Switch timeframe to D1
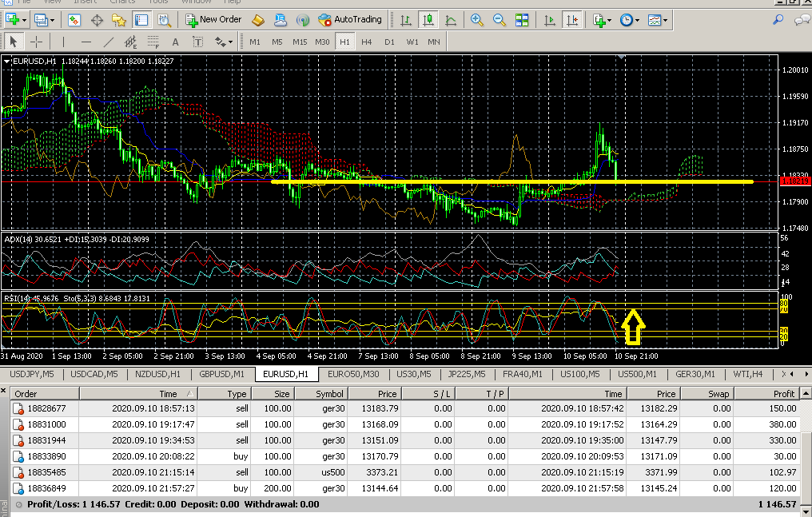This screenshot has width=812, height=517. (x=389, y=42)
